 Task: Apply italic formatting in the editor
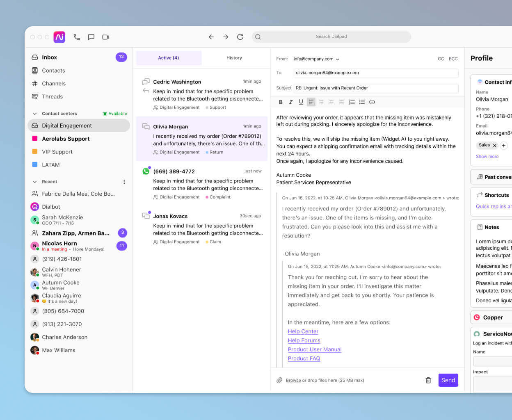(x=291, y=102)
